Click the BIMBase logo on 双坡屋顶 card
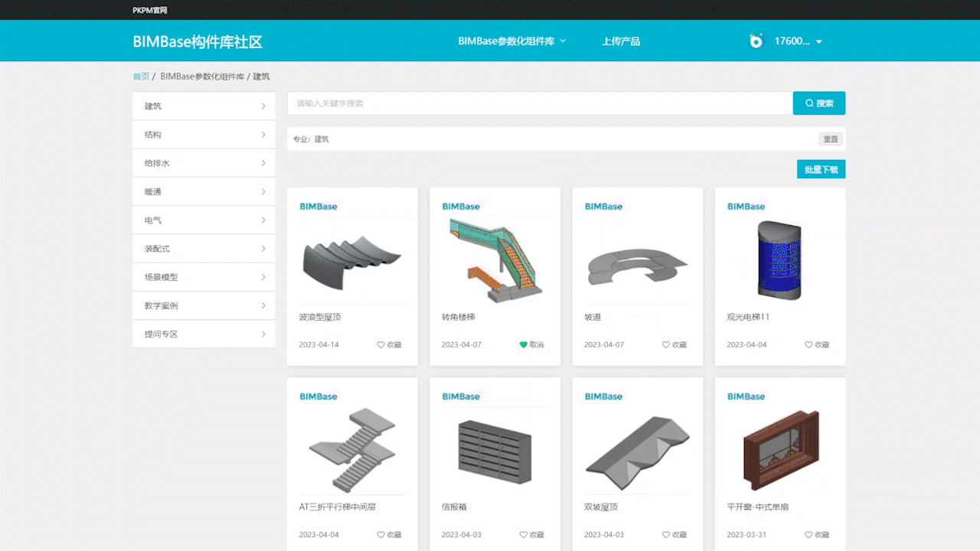Viewport: 980px width, 551px height. click(603, 396)
